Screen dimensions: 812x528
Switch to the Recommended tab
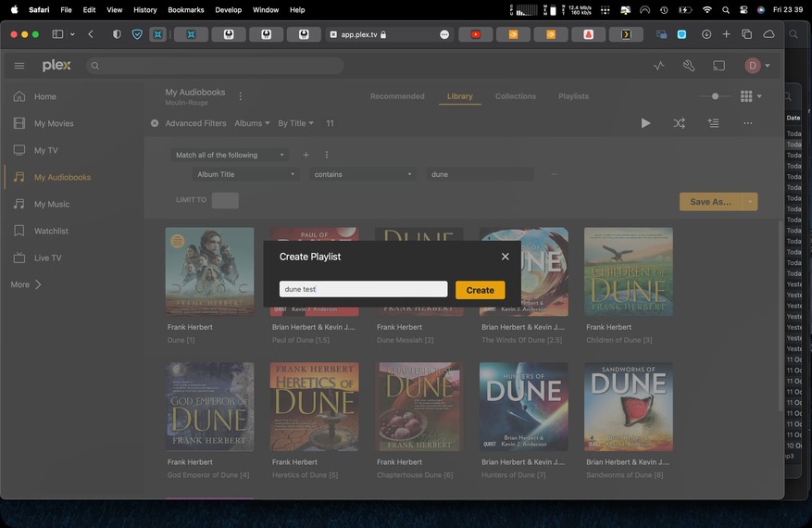click(397, 96)
